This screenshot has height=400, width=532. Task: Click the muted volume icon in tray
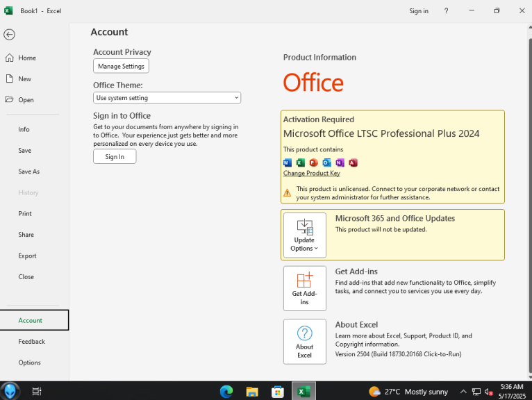[488, 392]
